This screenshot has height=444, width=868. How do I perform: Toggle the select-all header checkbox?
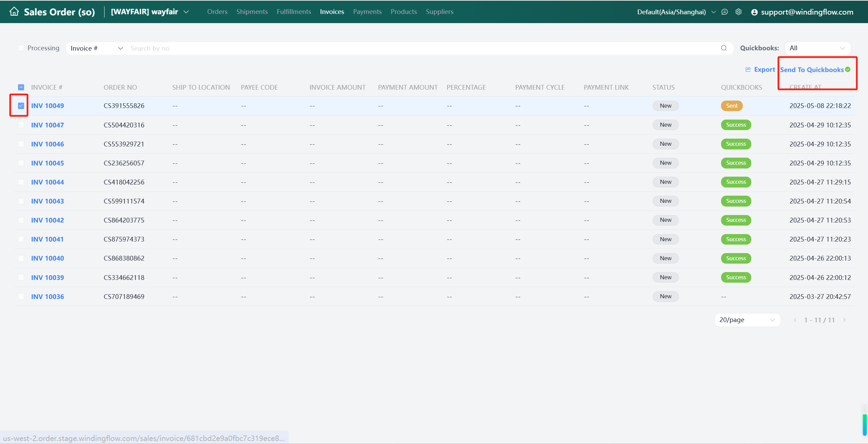(21, 87)
